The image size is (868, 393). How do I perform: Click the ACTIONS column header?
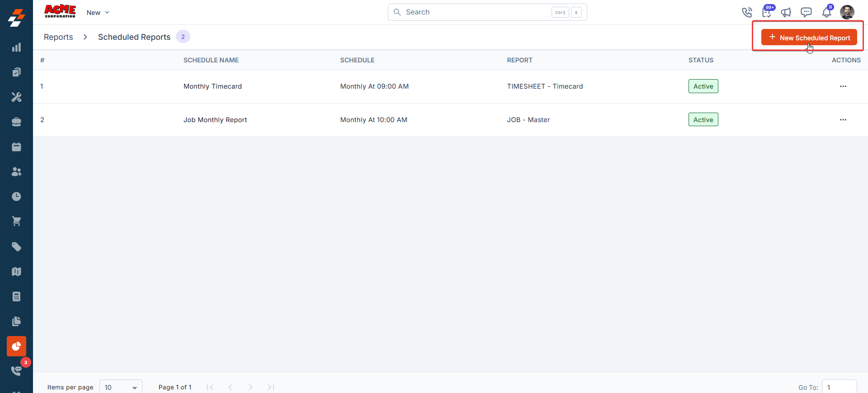coord(846,60)
